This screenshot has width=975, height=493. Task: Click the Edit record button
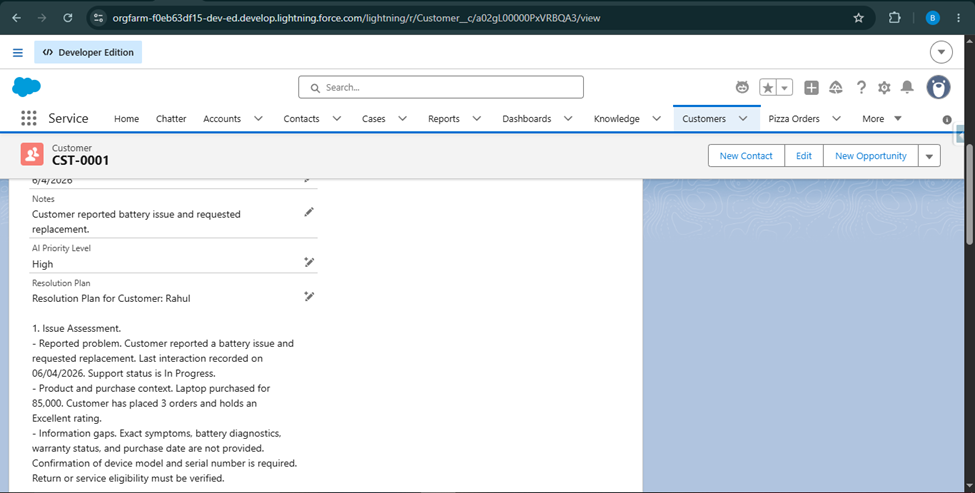tap(804, 156)
